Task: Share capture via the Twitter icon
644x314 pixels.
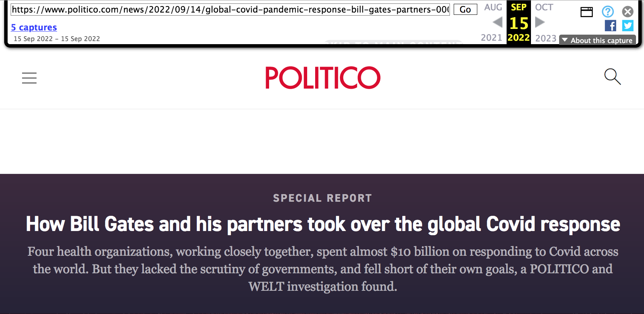Action: click(x=628, y=26)
